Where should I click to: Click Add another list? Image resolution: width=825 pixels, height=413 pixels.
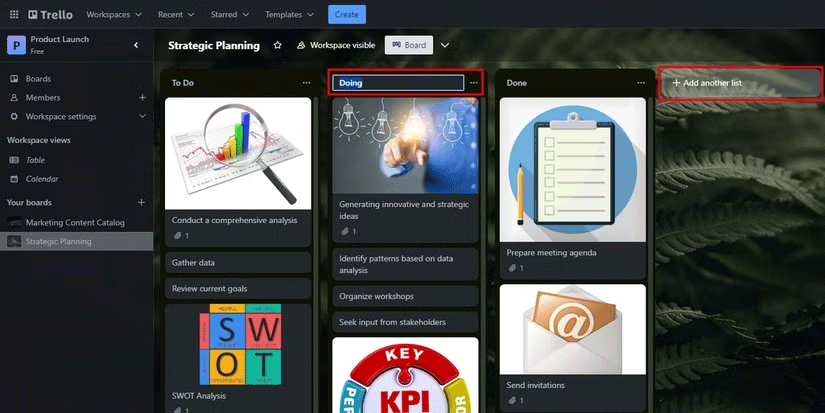coord(740,83)
